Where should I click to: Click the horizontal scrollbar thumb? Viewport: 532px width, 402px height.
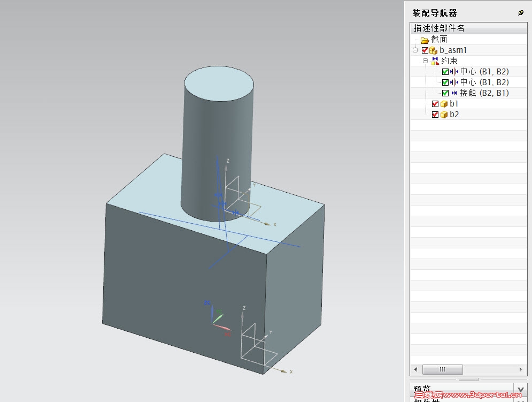click(x=442, y=369)
